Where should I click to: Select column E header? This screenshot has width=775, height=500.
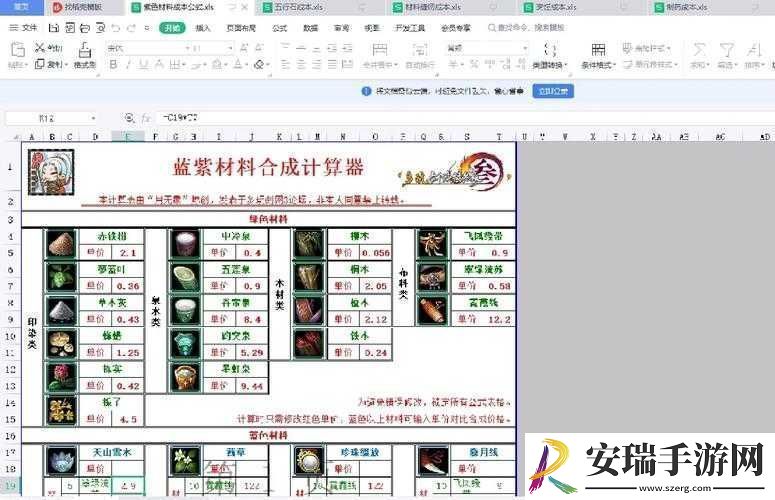tap(128, 136)
